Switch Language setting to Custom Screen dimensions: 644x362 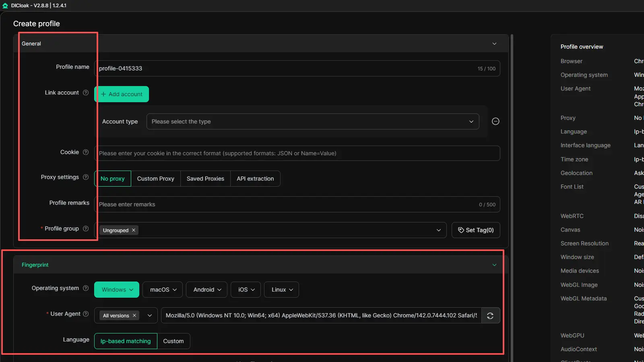(x=173, y=341)
